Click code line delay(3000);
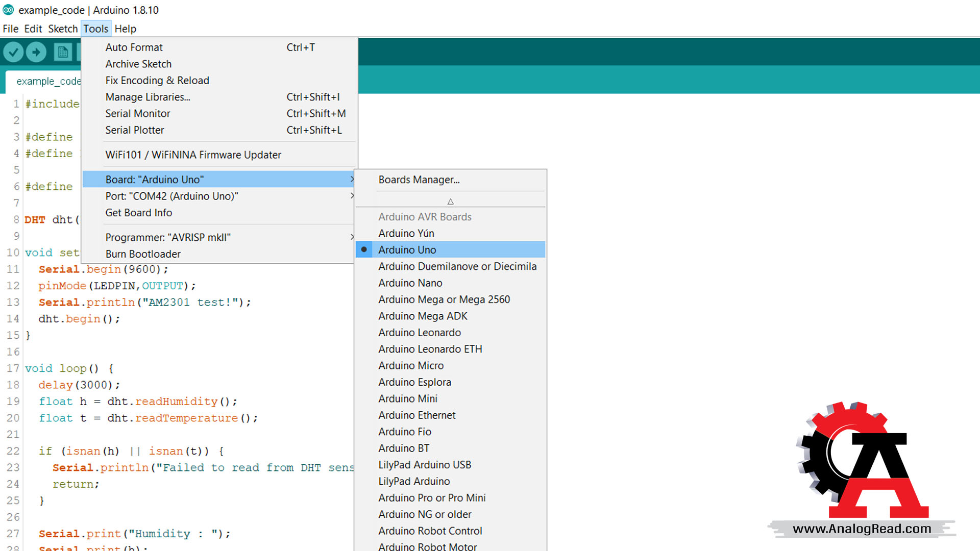980x551 pixels. coord(79,385)
